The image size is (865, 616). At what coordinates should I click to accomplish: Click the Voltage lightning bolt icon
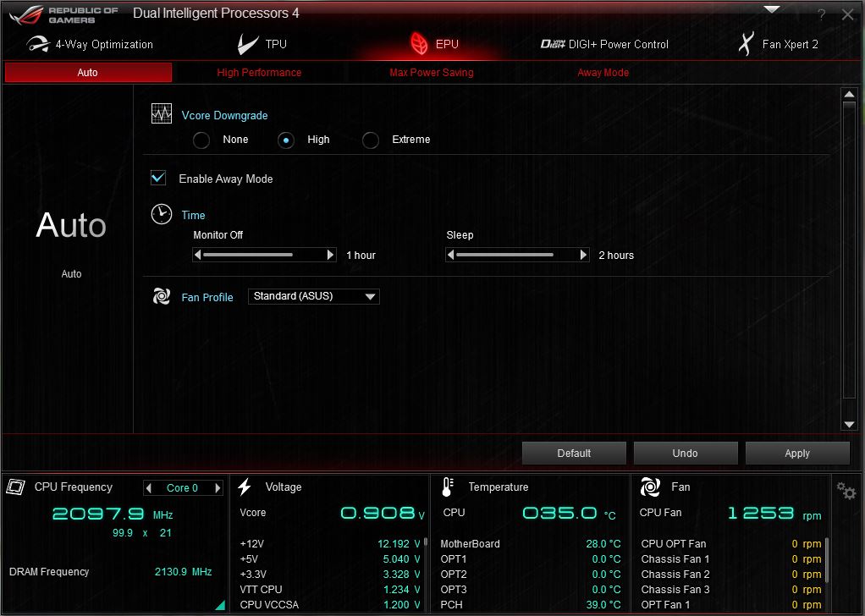point(245,487)
